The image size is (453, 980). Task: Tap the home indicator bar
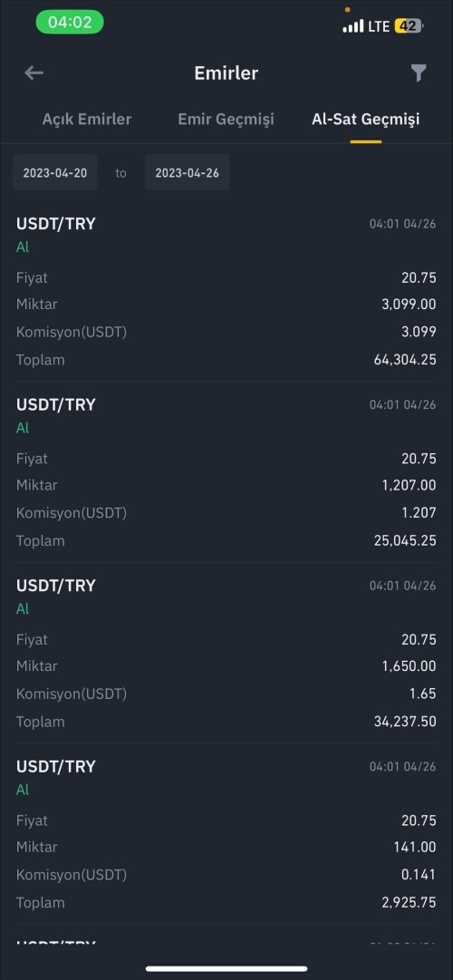[x=226, y=969]
